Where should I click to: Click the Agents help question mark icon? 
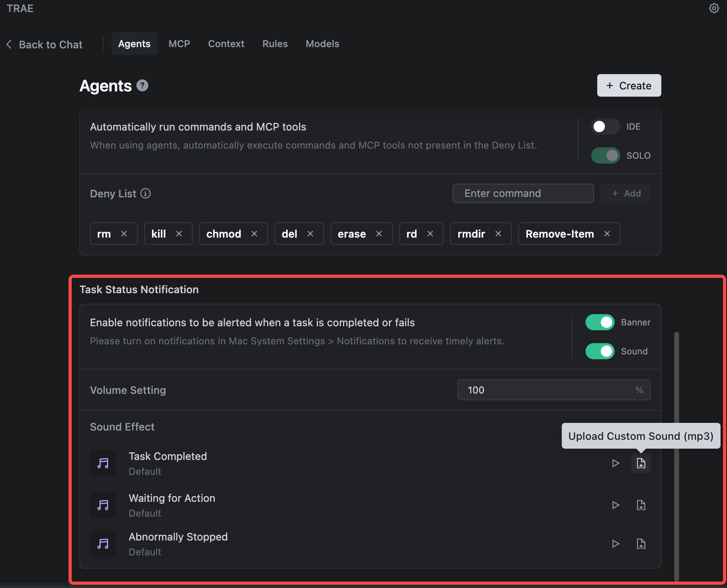click(x=142, y=85)
